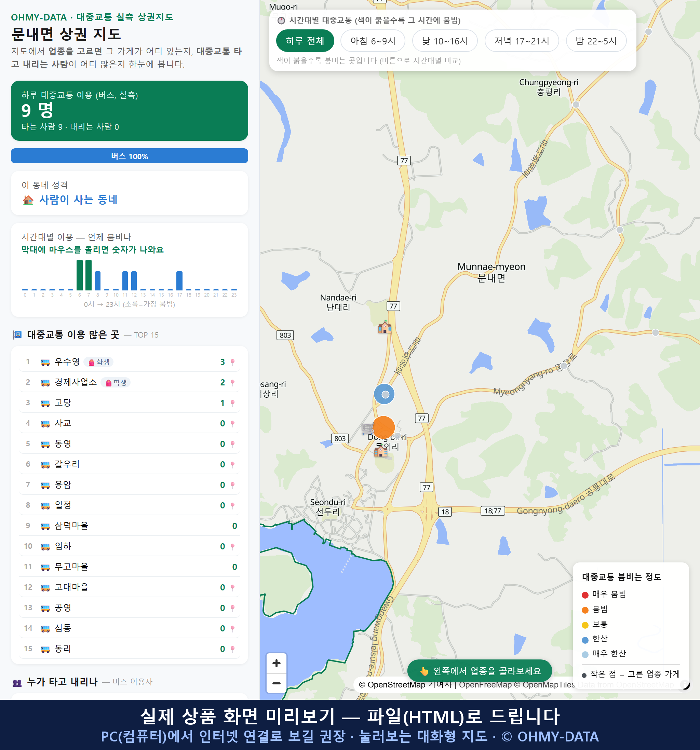Click the pin icon in 고대마을 row
Screen dimensions: 700x750
pyautogui.click(x=232, y=587)
